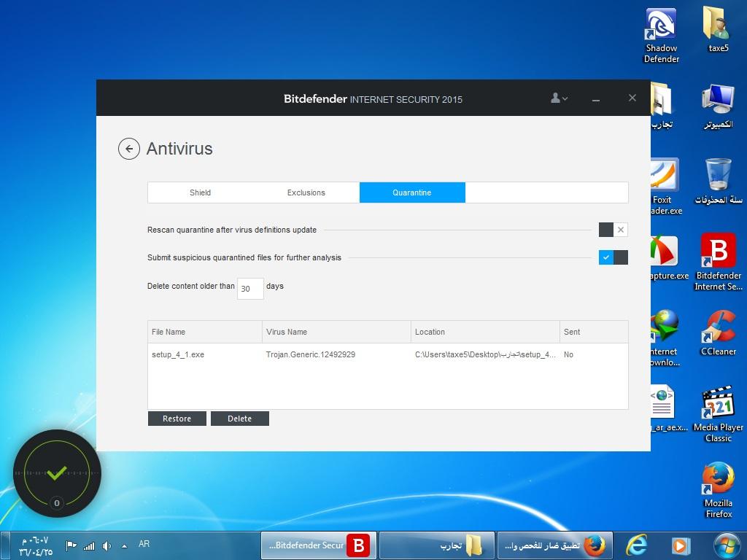Select the Quarantine tab
This screenshot has width=747, height=560.
pyautogui.click(x=412, y=192)
